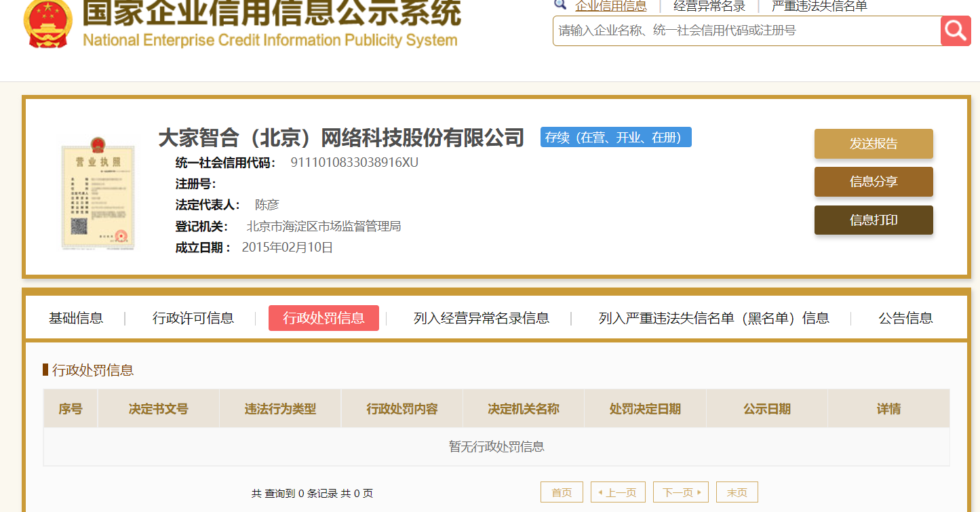Click the 发送报告 button
The image size is (980, 512).
[x=874, y=144]
